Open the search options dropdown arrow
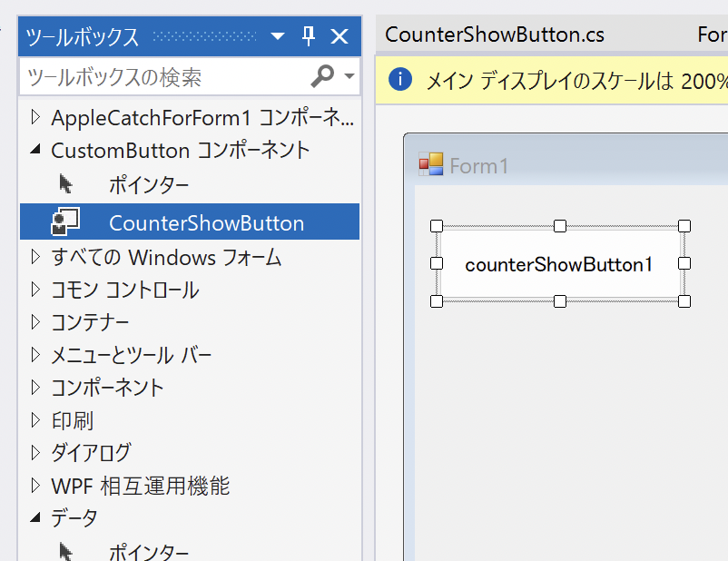The width and height of the screenshot is (728, 561). (349, 75)
